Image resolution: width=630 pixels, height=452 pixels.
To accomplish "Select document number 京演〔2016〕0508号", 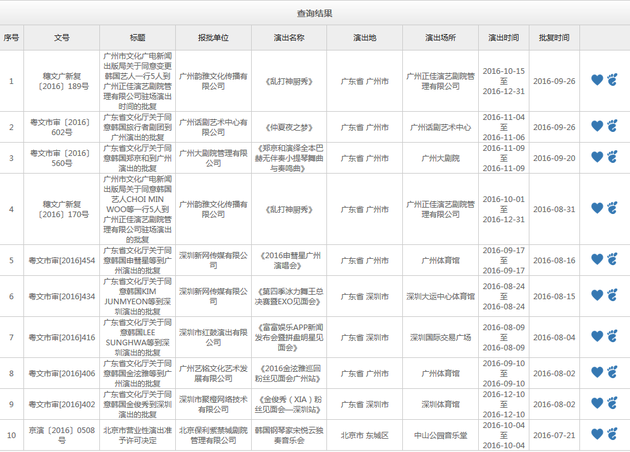I will pyautogui.click(x=62, y=436).
